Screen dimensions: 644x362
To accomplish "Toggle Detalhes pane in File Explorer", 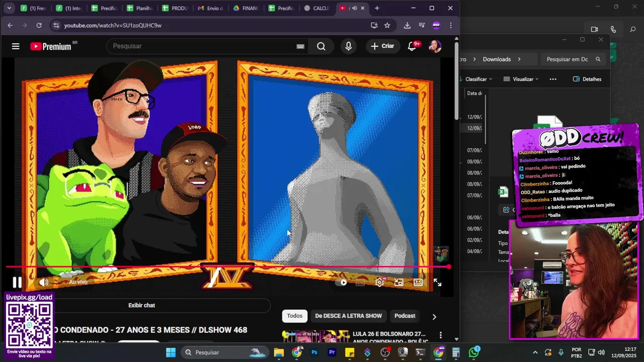I will (x=587, y=79).
